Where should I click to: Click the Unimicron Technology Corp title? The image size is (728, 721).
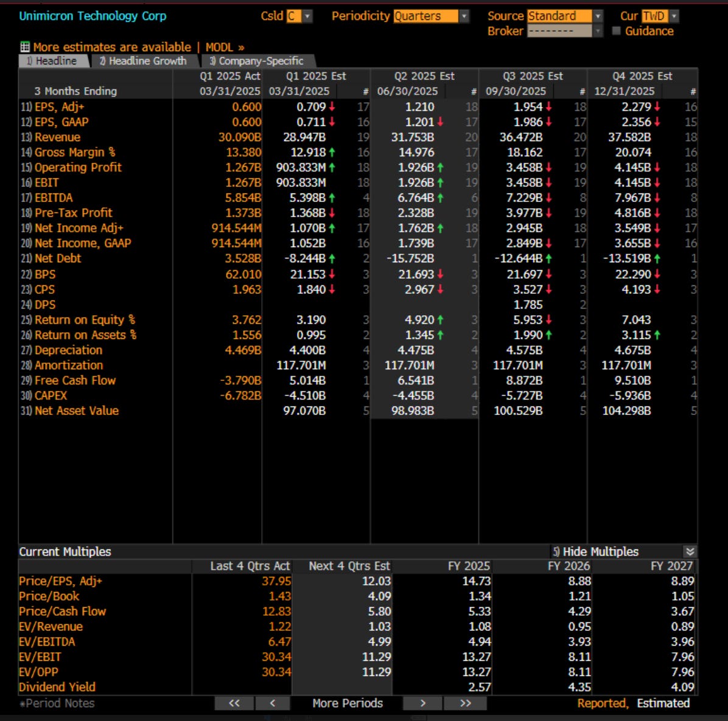tap(93, 16)
